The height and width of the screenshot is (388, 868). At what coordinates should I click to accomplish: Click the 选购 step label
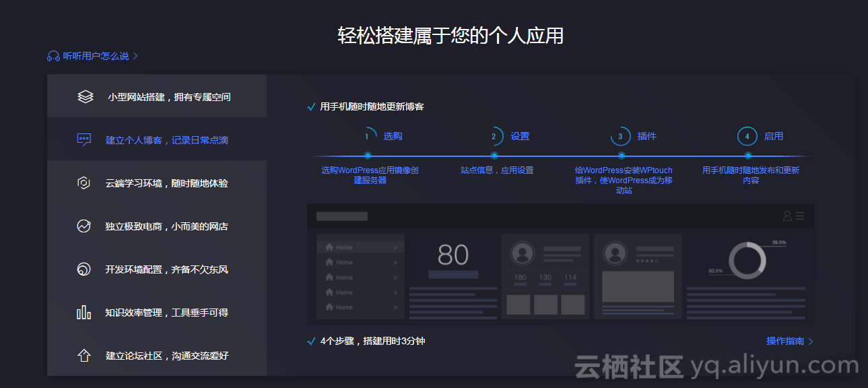click(x=393, y=136)
